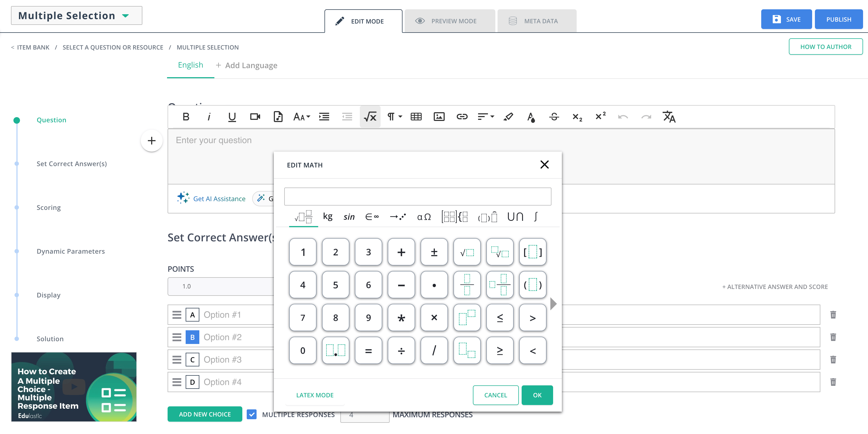Jump to Scoring section in sidebar

[x=48, y=207]
